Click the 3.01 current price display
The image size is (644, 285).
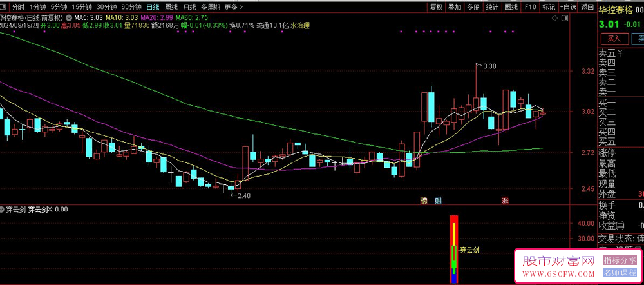(609, 25)
